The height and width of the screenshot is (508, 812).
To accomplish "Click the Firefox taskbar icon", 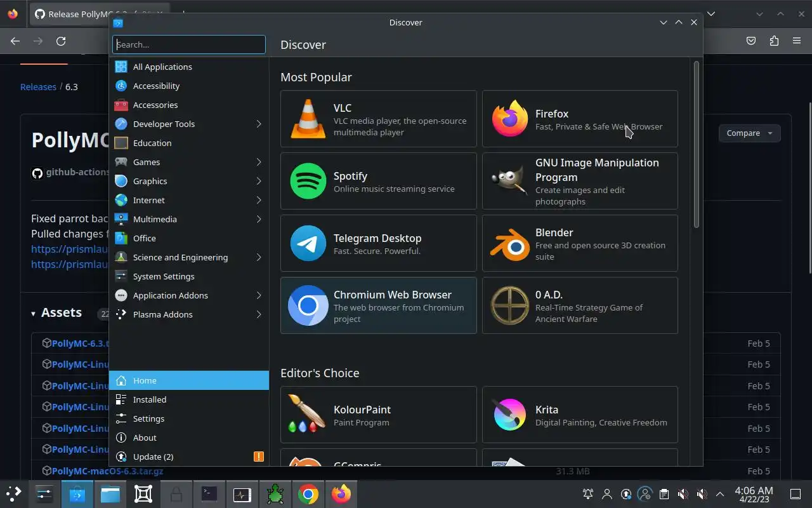I will (341, 494).
